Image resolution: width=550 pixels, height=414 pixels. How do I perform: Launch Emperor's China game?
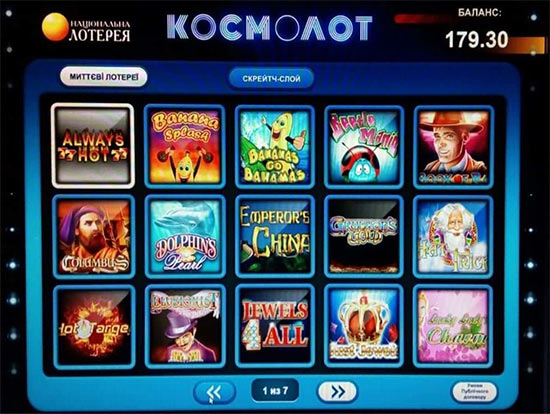pyautogui.click(x=275, y=236)
